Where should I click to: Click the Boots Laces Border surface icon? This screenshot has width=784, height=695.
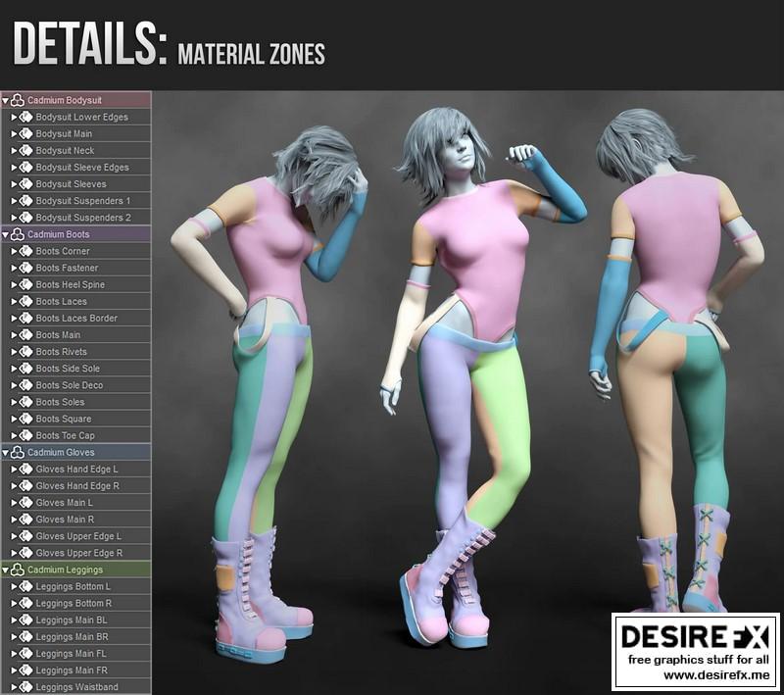(25, 319)
